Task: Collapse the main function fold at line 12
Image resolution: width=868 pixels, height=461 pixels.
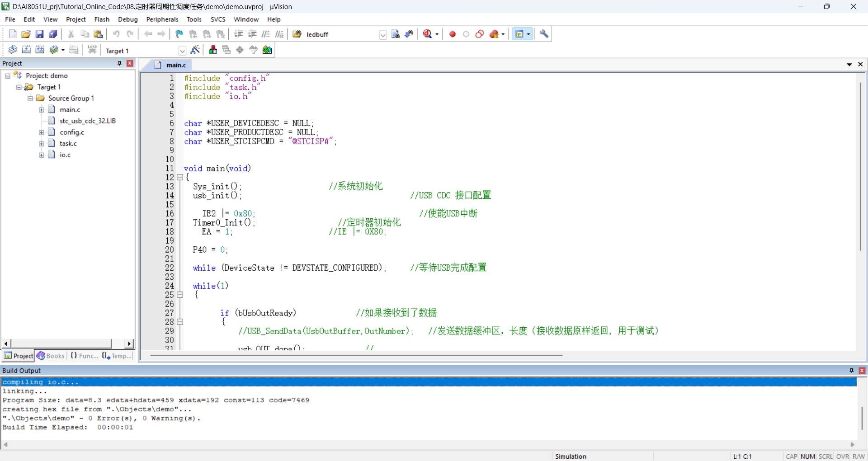Action: [180, 177]
